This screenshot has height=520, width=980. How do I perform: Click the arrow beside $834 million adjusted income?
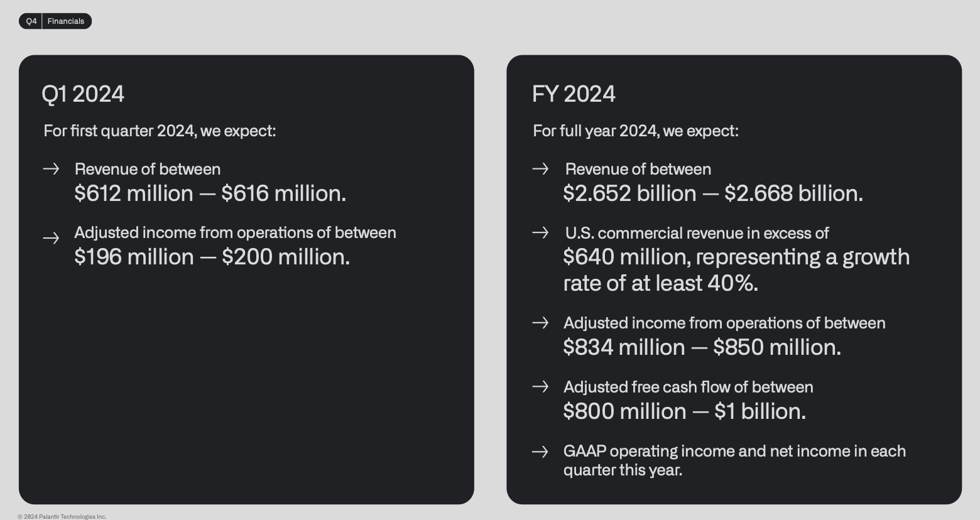tap(540, 323)
